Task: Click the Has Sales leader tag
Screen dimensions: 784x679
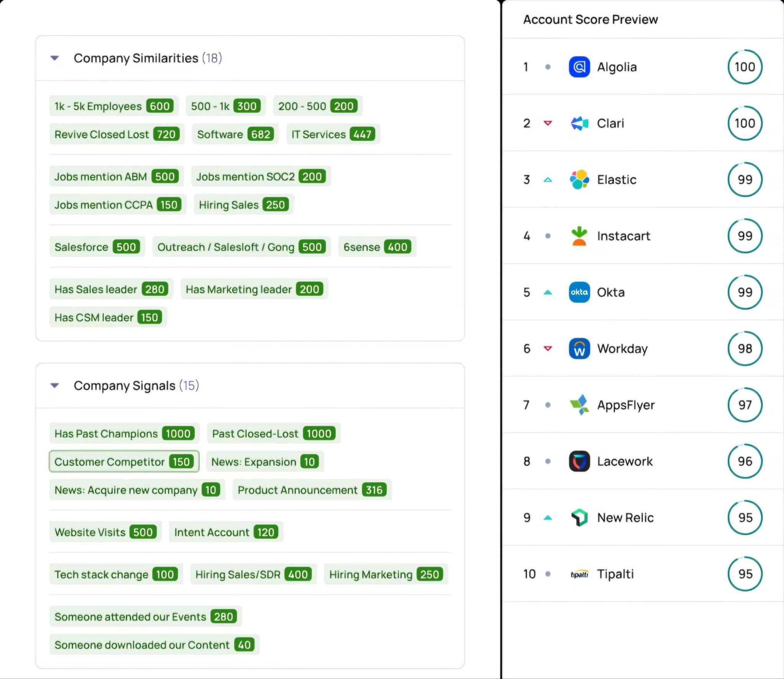Action: coord(111,289)
